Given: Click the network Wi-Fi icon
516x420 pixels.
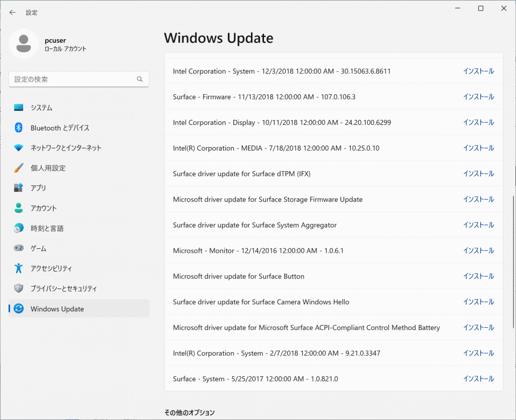Looking at the screenshot, I should tap(19, 148).
